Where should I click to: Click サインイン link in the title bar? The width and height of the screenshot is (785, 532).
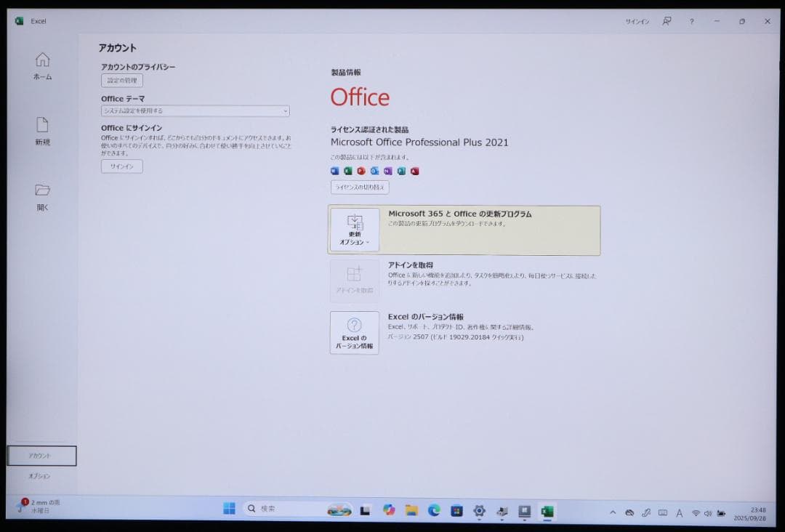[x=637, y=21]
